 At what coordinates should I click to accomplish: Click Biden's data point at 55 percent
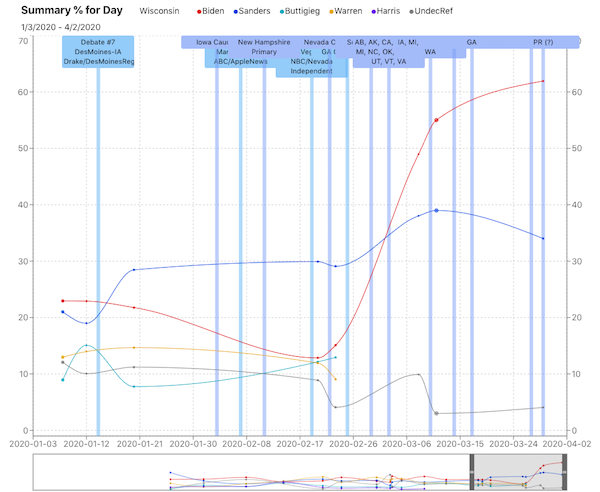436,120
